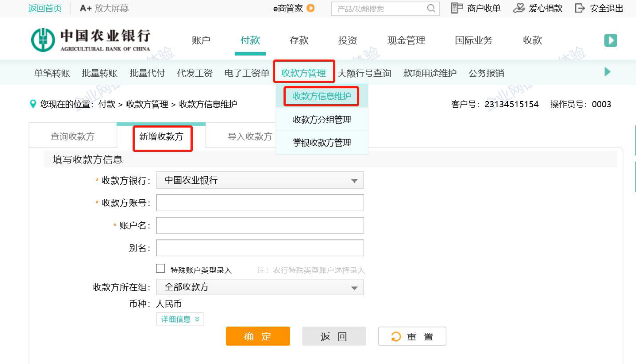The height and width of the screenshot is (364, 636).
Task: Click the 收款方账号 input field
Action: (260, 203)
